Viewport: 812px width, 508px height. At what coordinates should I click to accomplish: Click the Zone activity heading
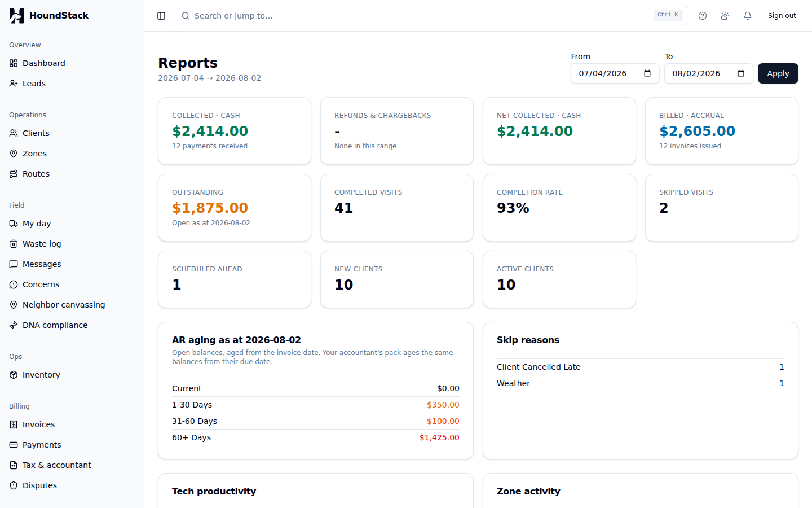(528, 491)
